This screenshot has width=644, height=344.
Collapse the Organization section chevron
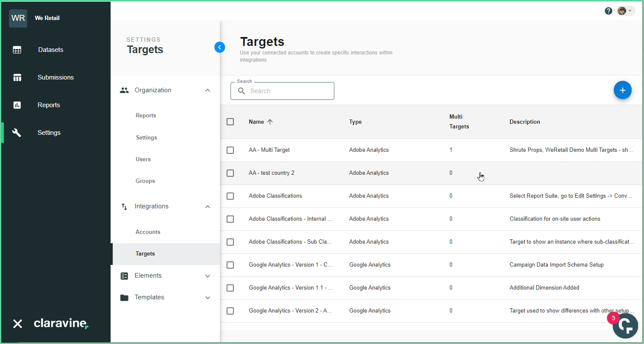pyautogui.click(x=208, y=90)
